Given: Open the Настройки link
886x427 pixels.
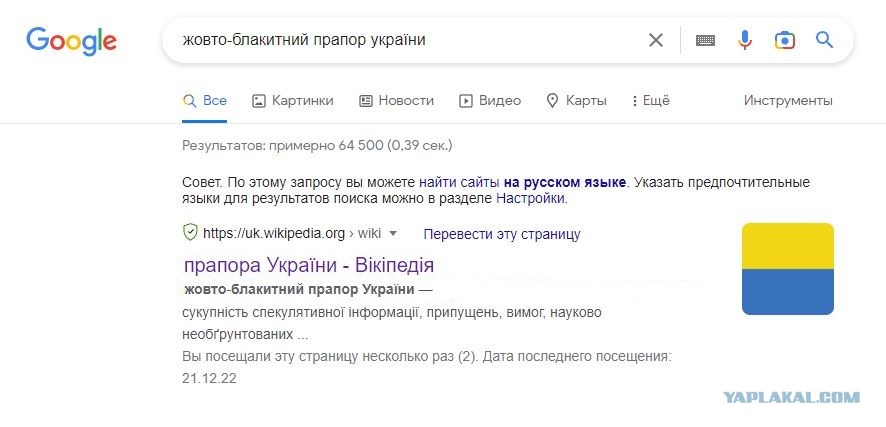Looking at the screenshot, I should 530,199.
